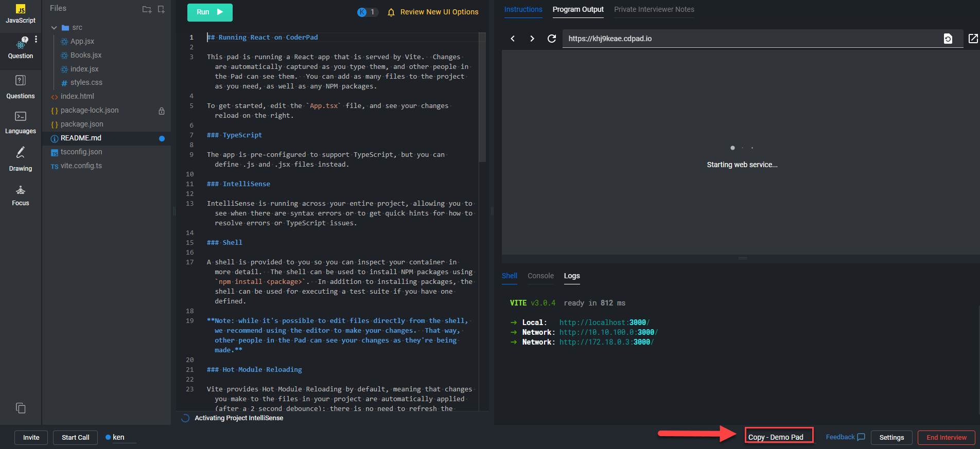Collapse the src folder
The image size is (980, 449).
[x=54, y=28]
